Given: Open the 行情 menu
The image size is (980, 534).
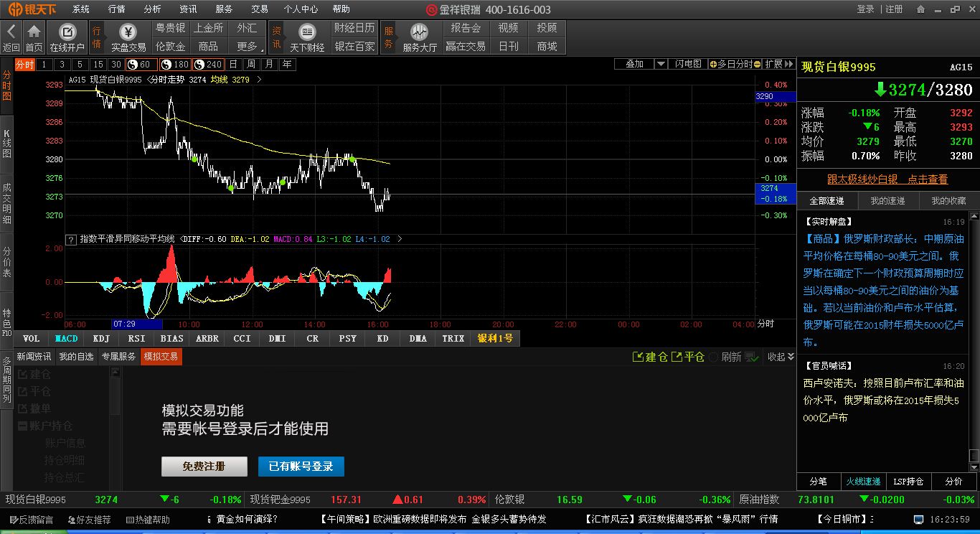Looking at the screenshot, I should [x=116, y=9].
